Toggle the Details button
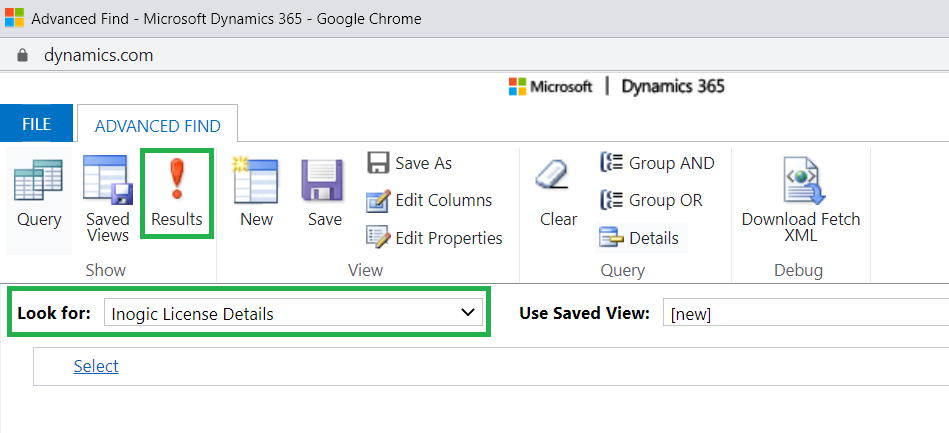Screen dimensions: 949x433 (640, 238)
